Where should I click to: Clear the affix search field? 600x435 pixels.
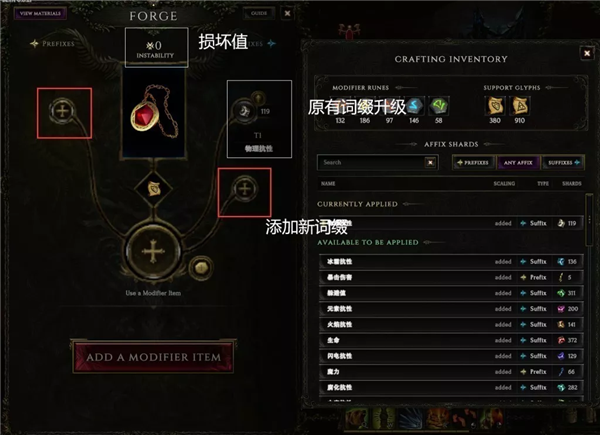[x=430, y=163]
